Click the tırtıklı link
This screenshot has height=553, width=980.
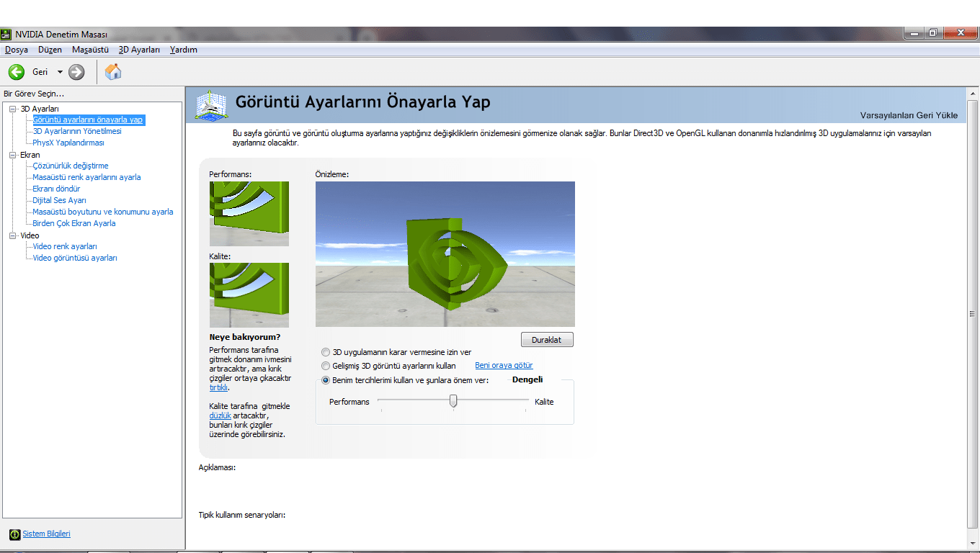pyautogui.click(x=218, y=387)
